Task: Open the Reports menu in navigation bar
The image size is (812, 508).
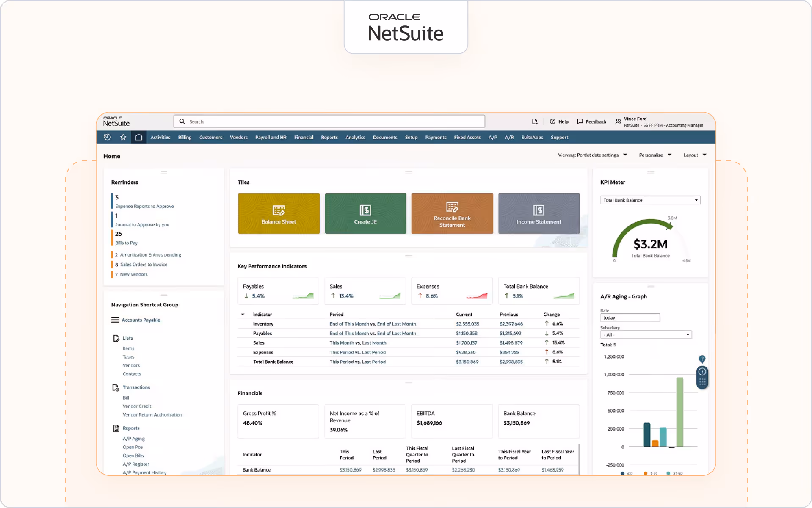Action: [x=329, y=138]
